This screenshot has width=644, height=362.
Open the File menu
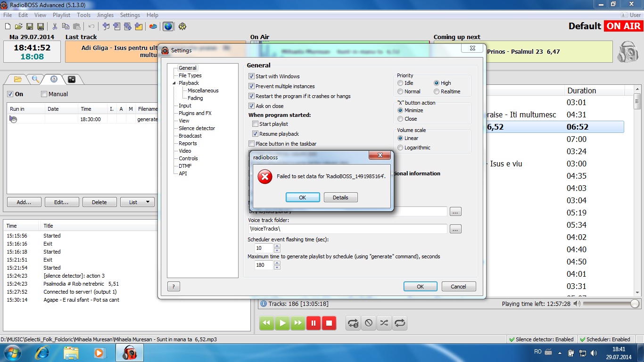[8, 15]
